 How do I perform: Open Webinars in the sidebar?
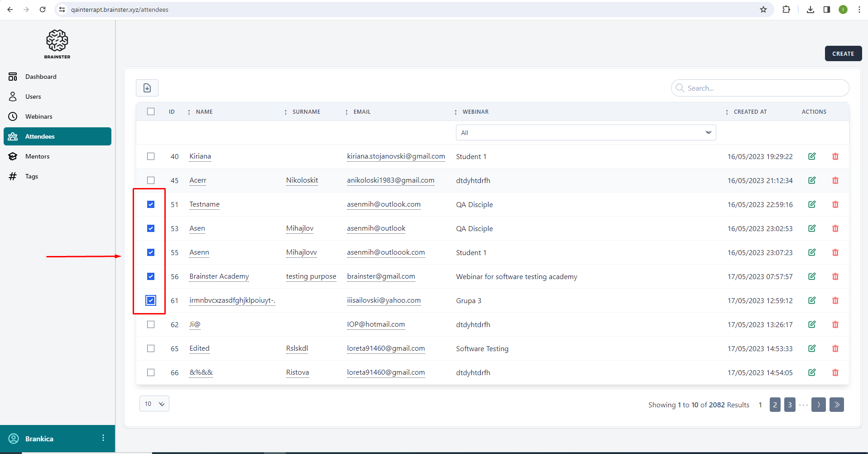[x=38, y=116]
